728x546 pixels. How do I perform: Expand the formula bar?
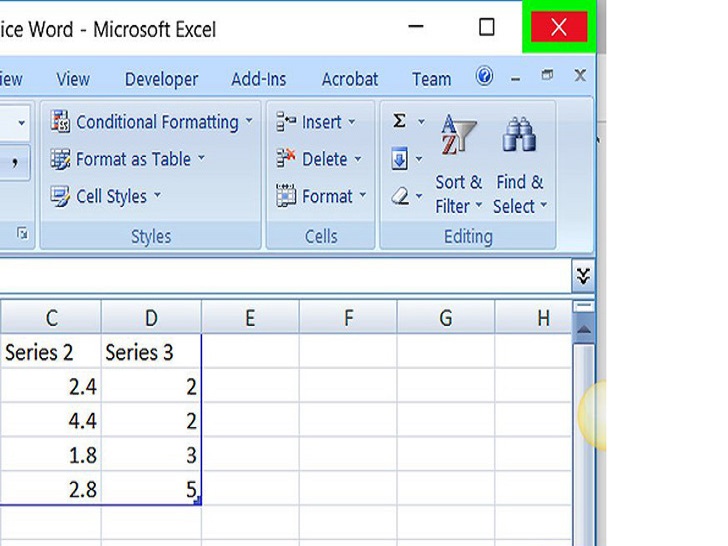coord(583,276)
